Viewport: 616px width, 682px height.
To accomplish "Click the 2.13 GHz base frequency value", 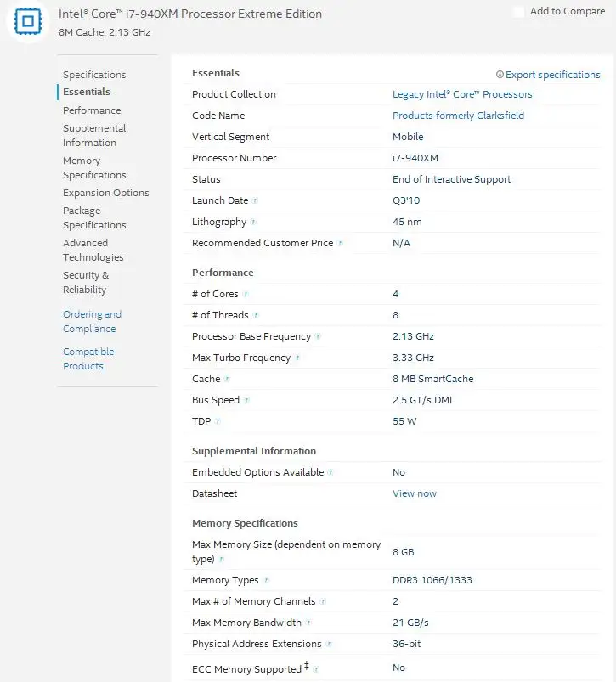I will 413,336.
